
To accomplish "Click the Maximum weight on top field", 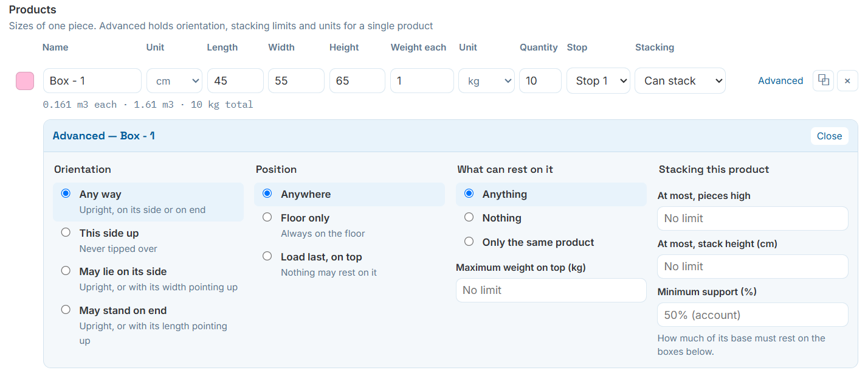I will tap(551, 290).
